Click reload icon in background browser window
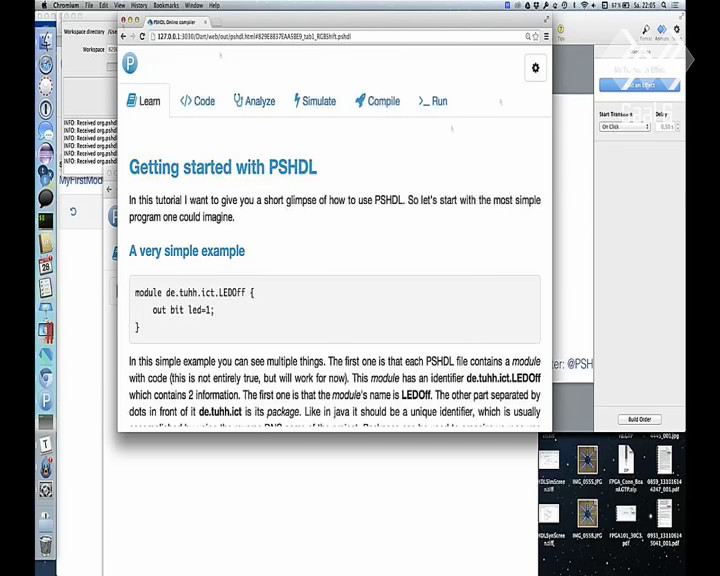 (x=73, y=211)
